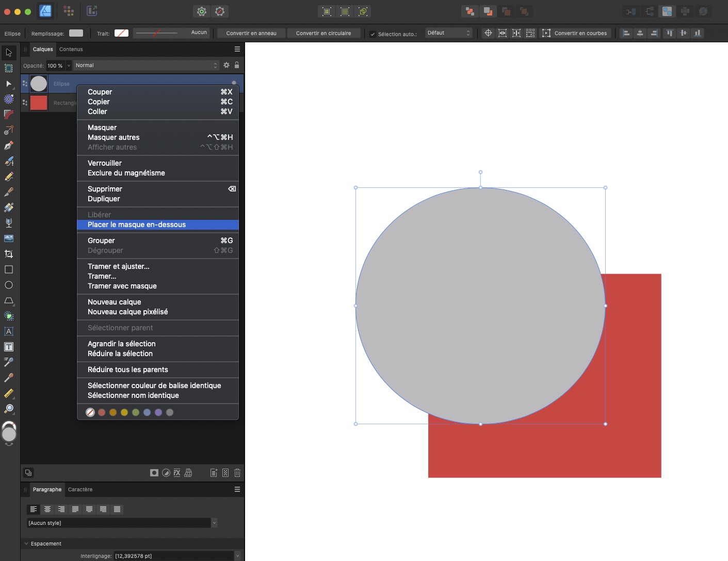Select the Pencil tool

click(9, 177)
